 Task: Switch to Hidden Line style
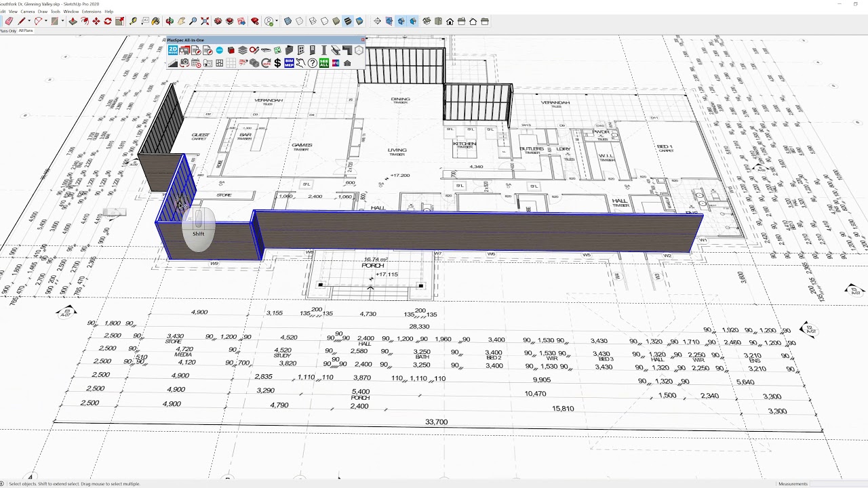(x=324, y=21)
